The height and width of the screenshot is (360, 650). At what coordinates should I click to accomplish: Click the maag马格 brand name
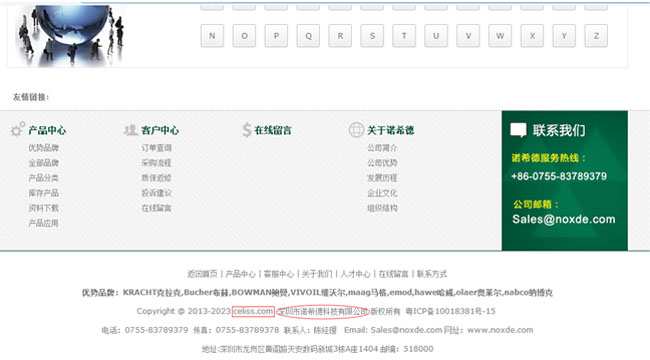click(367, 292)
